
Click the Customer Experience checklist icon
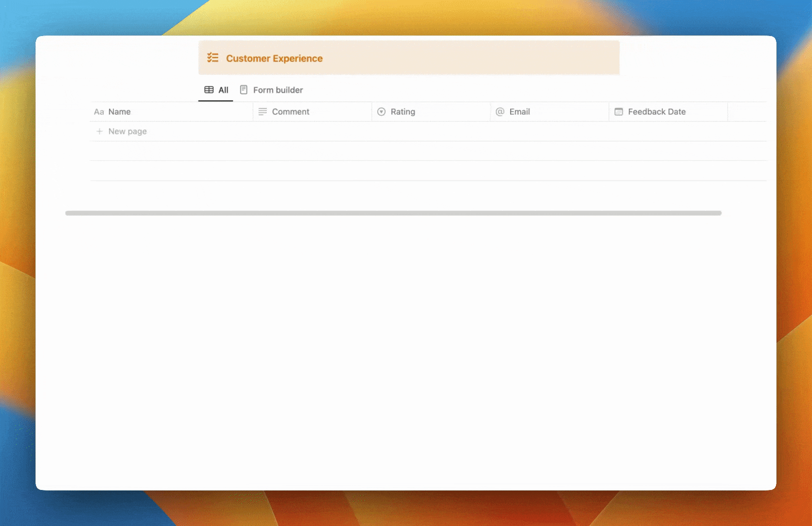pyautogui.click(x=213, y=58)
